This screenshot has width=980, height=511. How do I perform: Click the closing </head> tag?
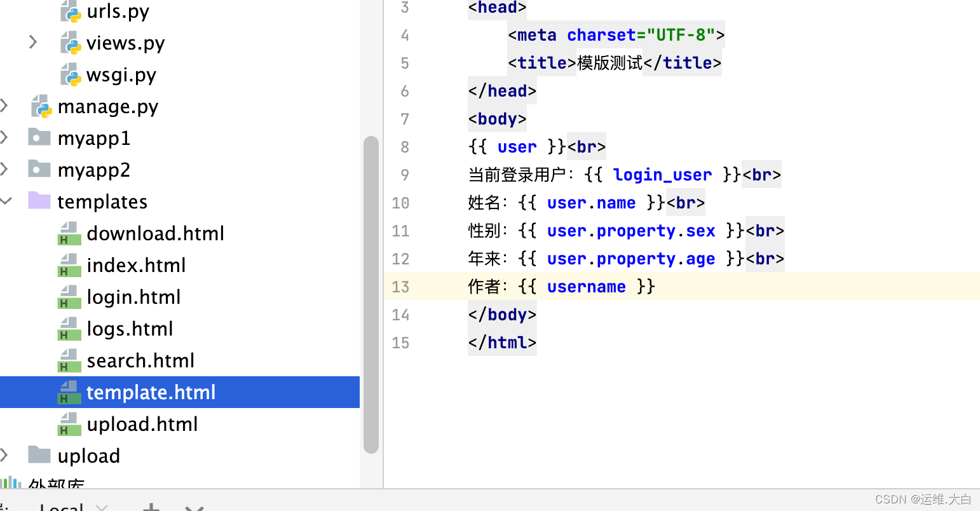coord(502,91)
